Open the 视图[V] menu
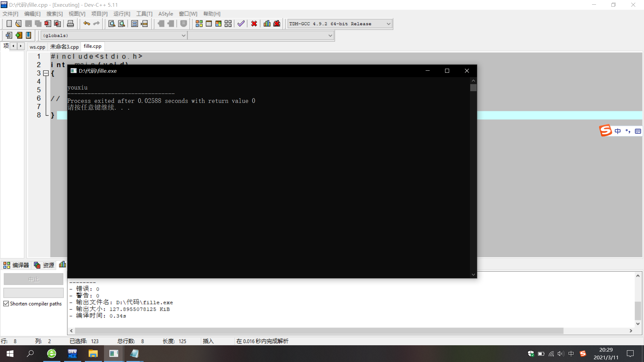 [x=77, y=14]
